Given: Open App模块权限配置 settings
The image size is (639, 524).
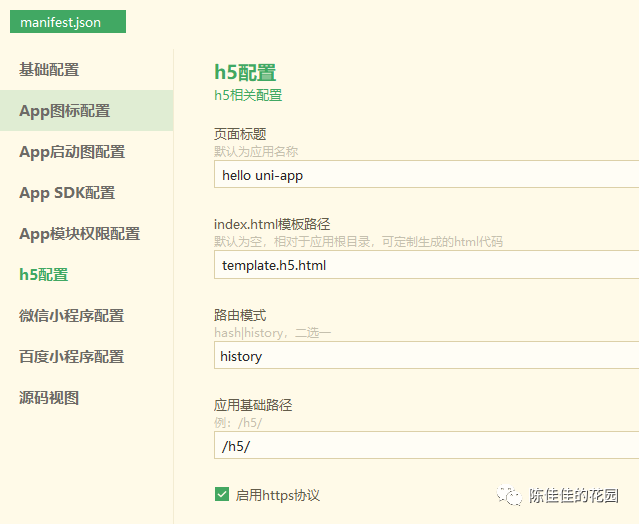Looking at the screenshot, I should click(79, 234).
